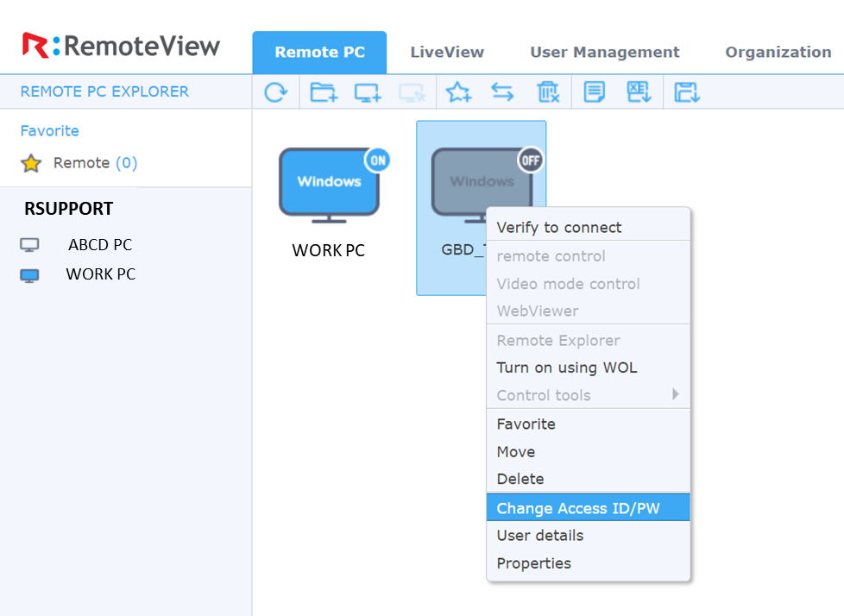Select Change Access ID/PW
The width and height of the screenshot is (844, 616).
coord(588,507)
